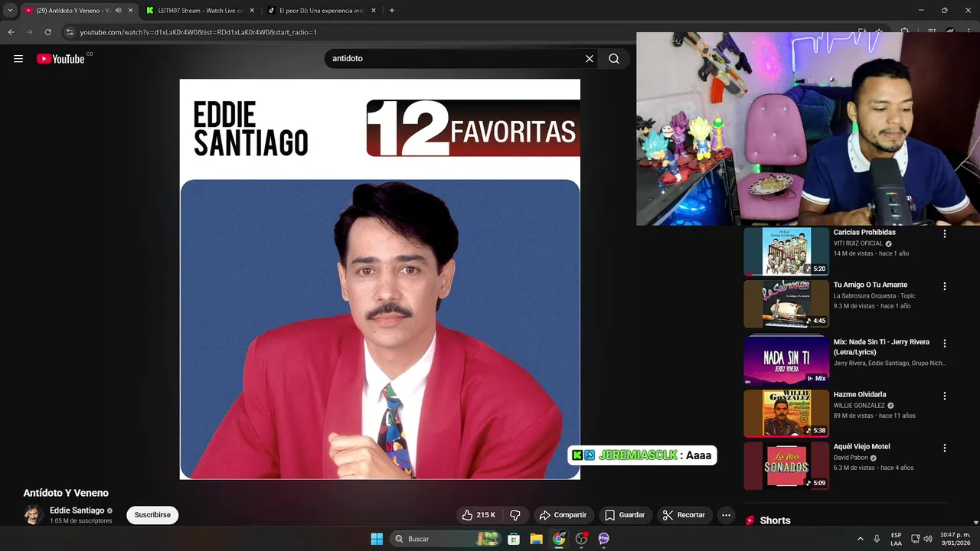Switch to LEITH07 Stream tab
This screenshot has height=551, width=980.
[201, 11]
